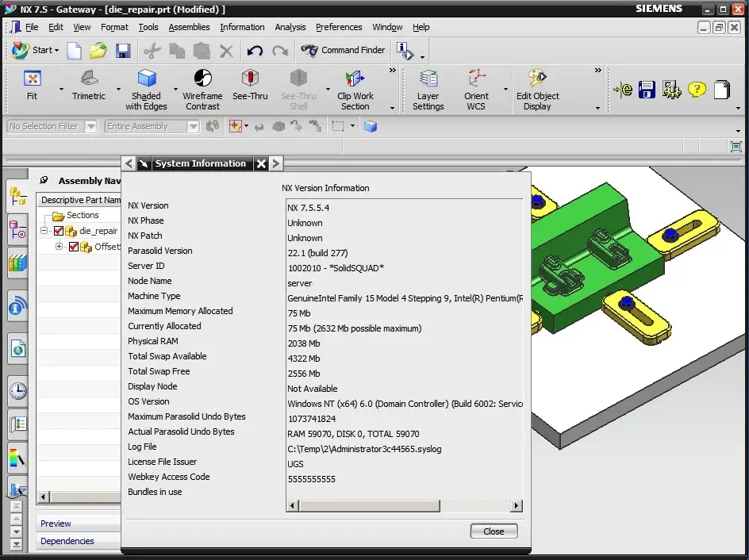749x560 pixels.
Task: Toggle the die_repair component checkbox
Action: tap(59, 231)
